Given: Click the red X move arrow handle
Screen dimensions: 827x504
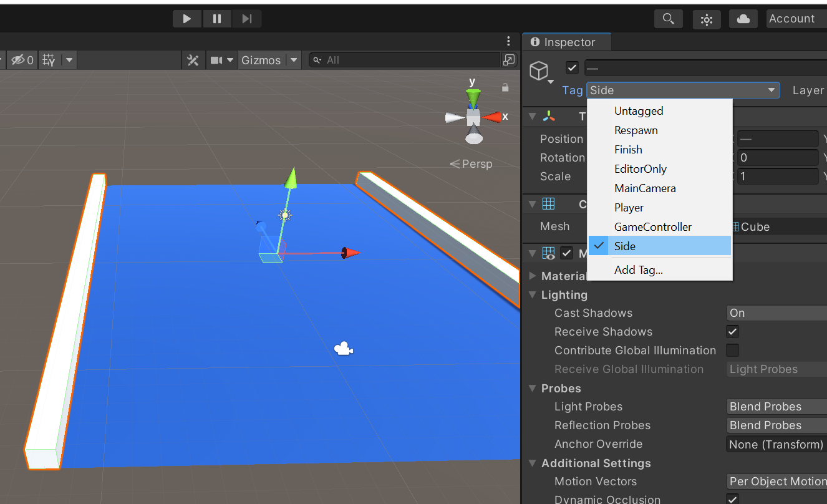Looking at the screenshot, I should [x=351, y=253].
